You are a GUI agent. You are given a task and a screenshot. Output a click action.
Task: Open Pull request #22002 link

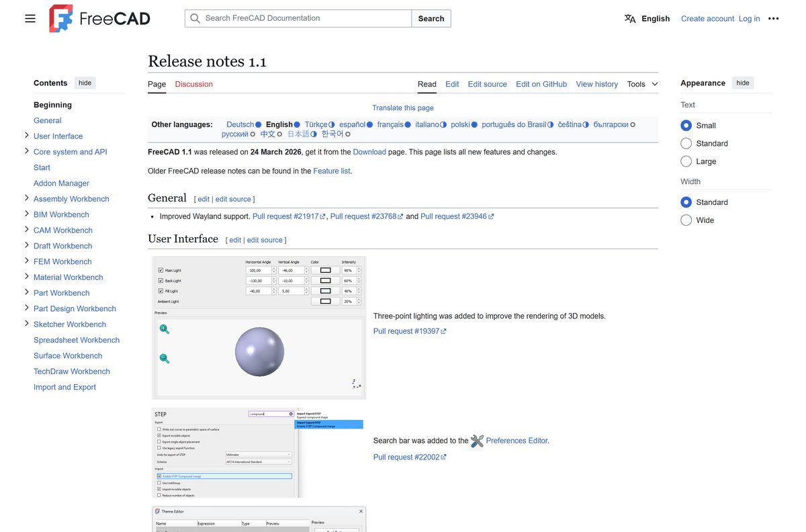tap(410, 457)
